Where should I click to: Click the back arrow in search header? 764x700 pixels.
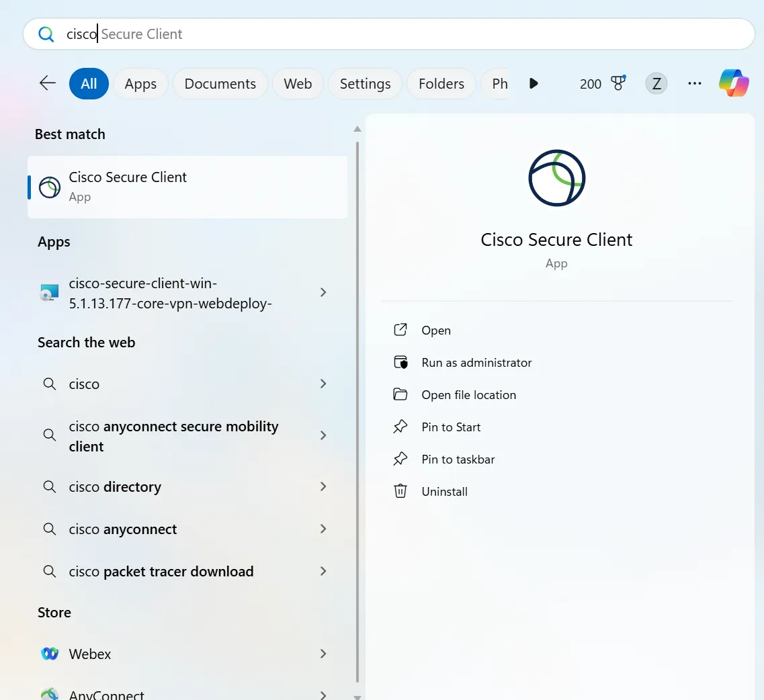click(x=48, y=83)
